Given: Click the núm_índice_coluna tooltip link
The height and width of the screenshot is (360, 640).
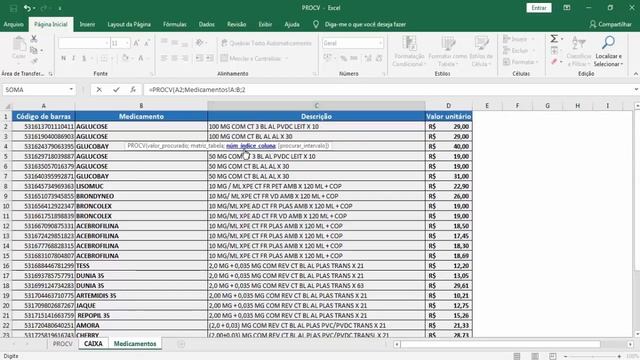Looking at the screenshot, I should [251, 146].
